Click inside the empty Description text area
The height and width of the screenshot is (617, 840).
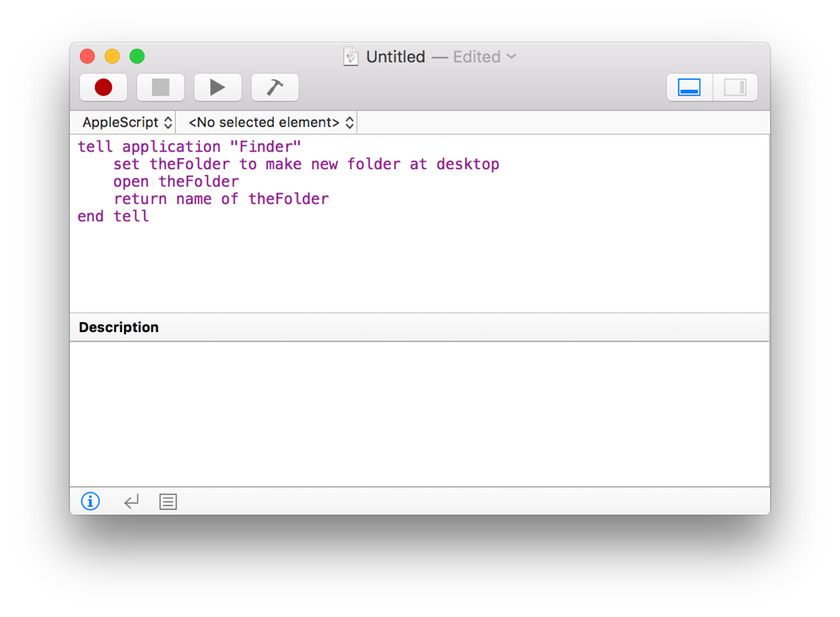[x=420, y=414]
